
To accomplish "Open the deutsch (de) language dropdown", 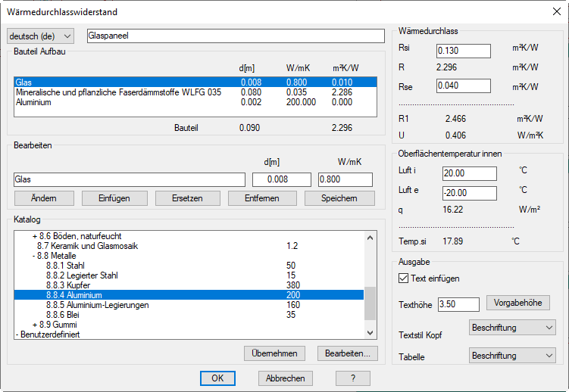I will pos(40,36).
